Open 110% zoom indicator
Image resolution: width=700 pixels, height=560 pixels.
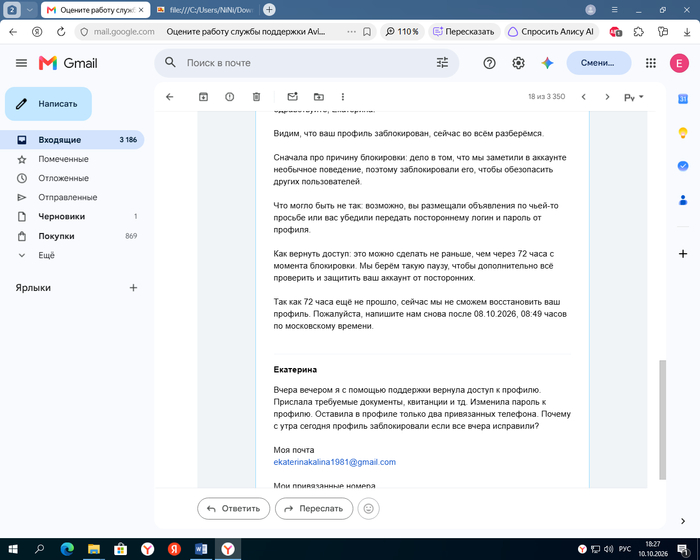[402, 32]
